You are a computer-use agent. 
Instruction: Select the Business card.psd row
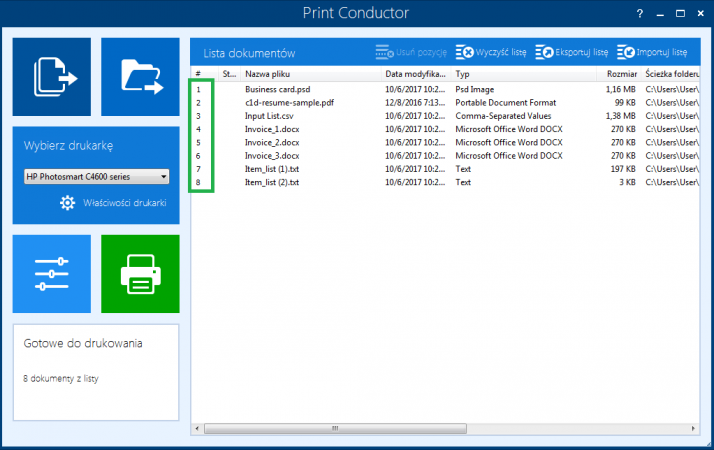pos(275,89)
